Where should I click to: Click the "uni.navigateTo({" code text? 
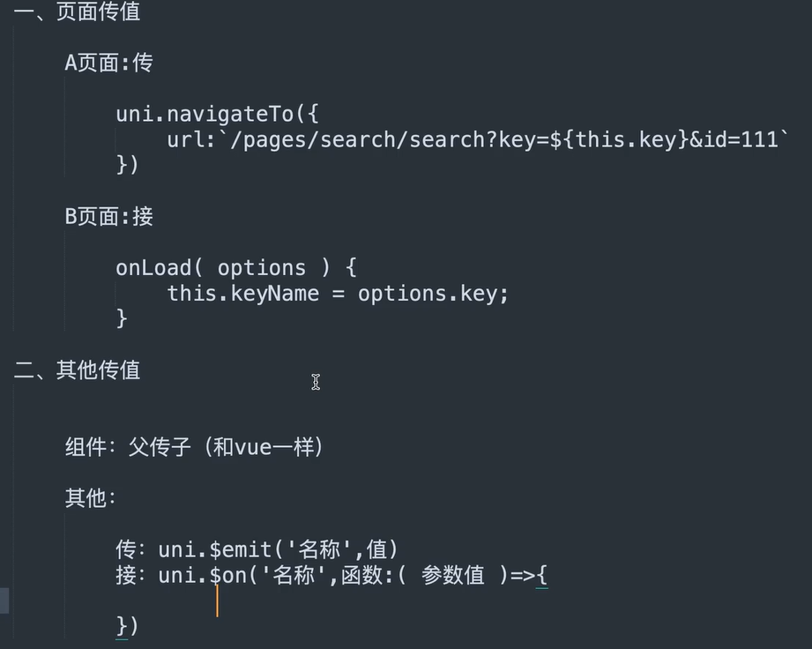216,115
